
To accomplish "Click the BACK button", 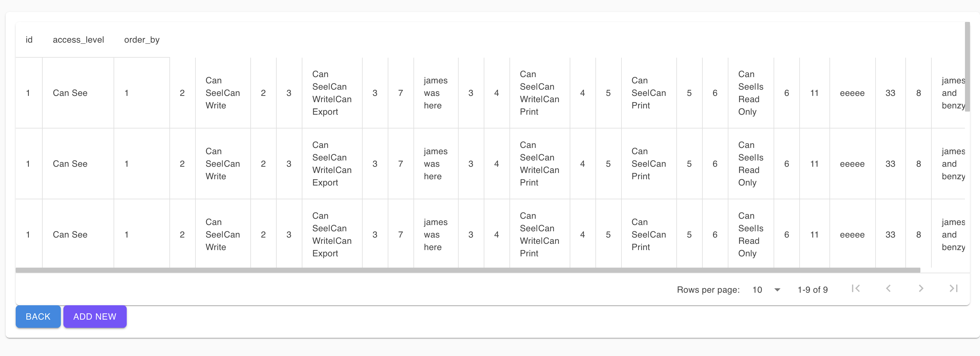I will coord(38,317).
